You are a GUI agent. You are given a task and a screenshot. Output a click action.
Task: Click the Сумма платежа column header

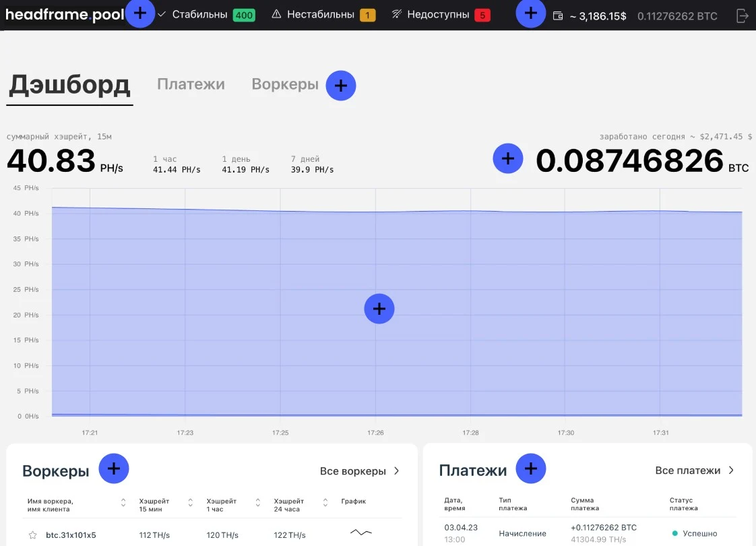coord(585,504)
